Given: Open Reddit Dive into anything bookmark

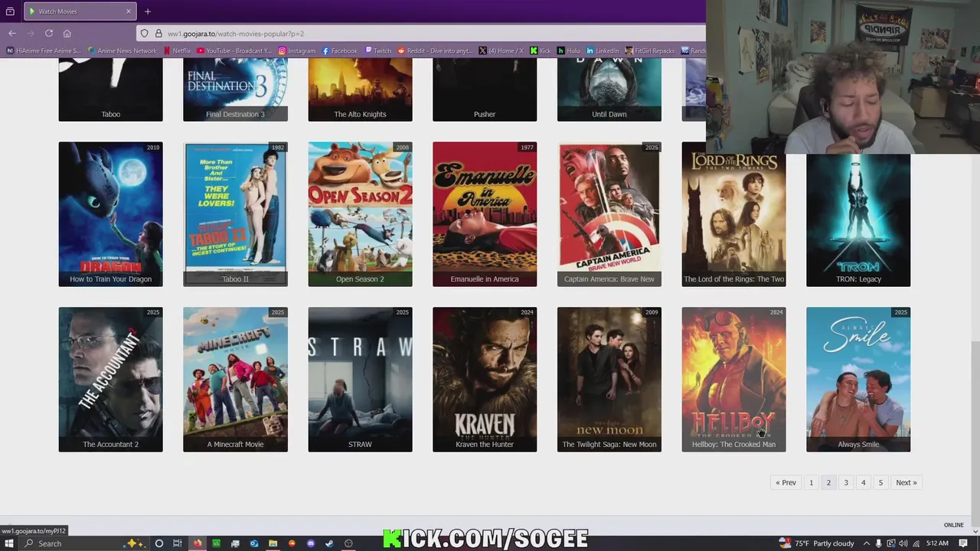Looking at the screenshot, I should 435,51.
